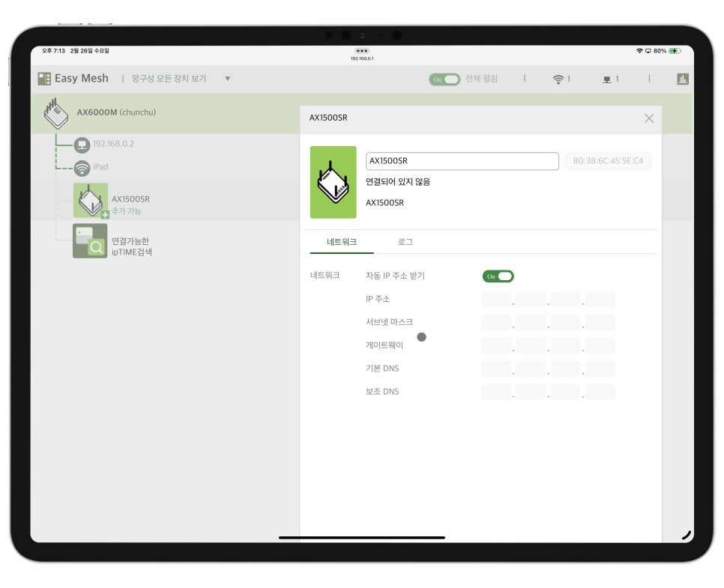Image resolution: width=724 pixels, height=588 pixels.
Task: Click the 192.168.0.1 address bar text
Action: click(x=362, y=58)
